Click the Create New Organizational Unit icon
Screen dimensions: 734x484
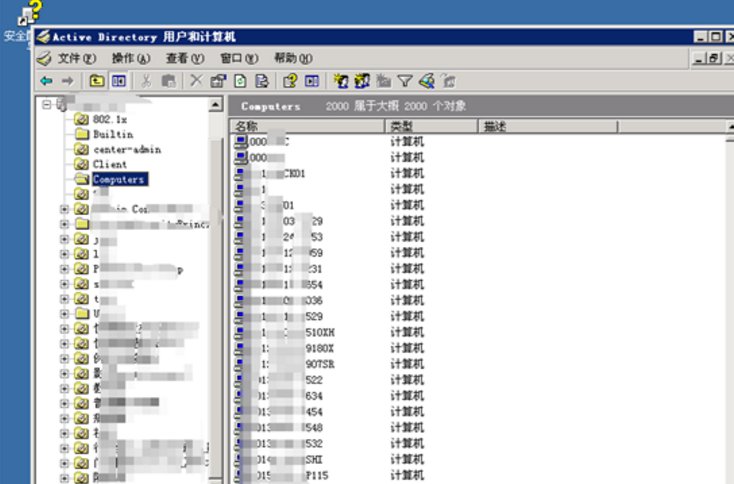[383, 81]
